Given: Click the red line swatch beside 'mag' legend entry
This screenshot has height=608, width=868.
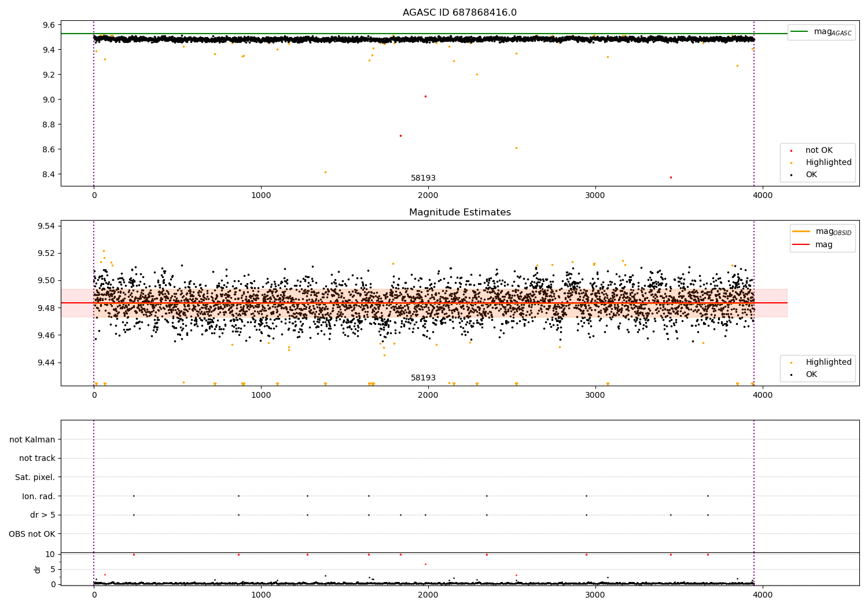Looking at the screenshot, I should 801,244.
